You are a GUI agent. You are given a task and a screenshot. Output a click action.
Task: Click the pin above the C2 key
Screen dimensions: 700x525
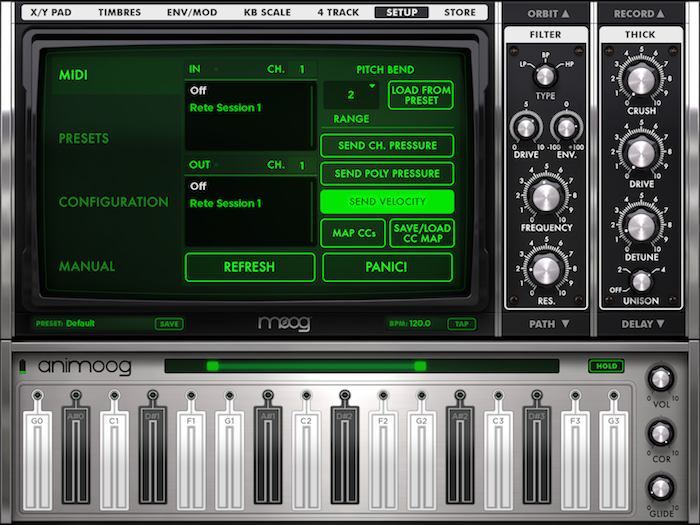(x=306, y=395)
